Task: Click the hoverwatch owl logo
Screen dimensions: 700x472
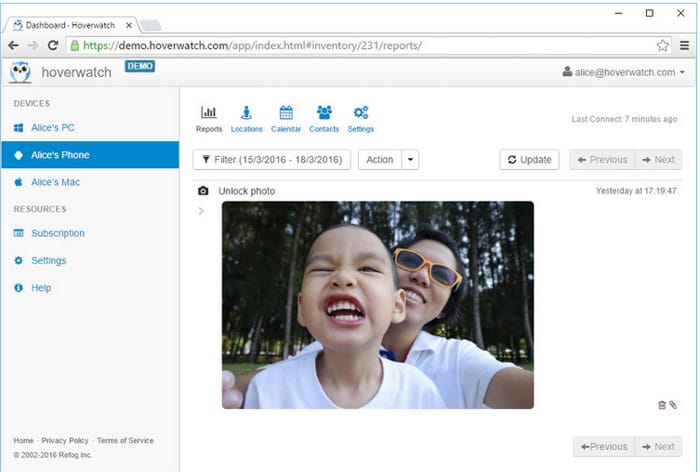Action: [21, 72]
